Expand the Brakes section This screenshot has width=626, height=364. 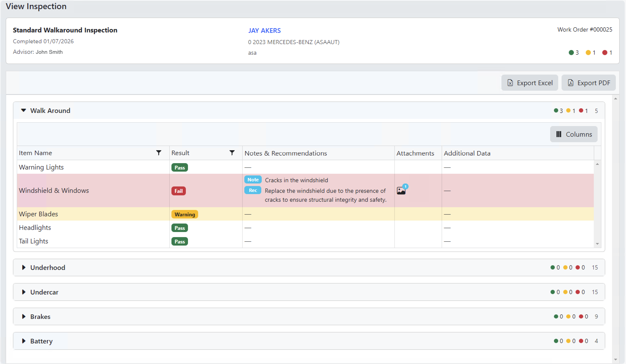24,317
